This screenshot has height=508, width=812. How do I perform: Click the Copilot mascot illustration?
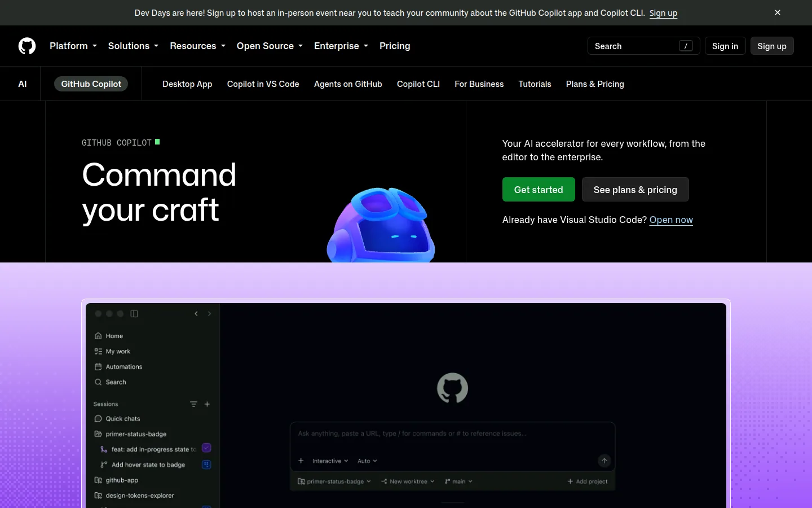pyautogui.click(x=381, y=225)
